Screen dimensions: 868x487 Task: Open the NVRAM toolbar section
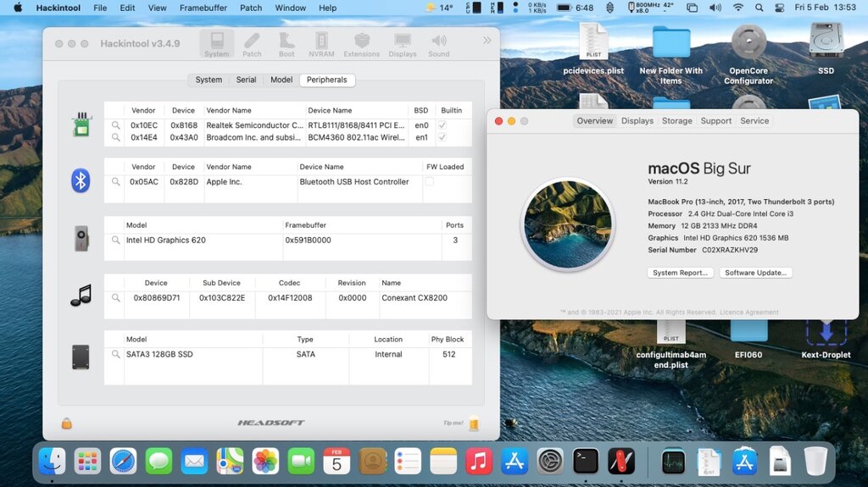321,44
